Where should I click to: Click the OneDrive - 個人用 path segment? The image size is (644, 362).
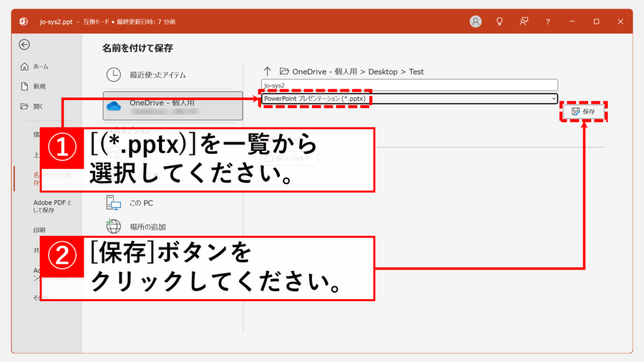(x=325, y=72)
